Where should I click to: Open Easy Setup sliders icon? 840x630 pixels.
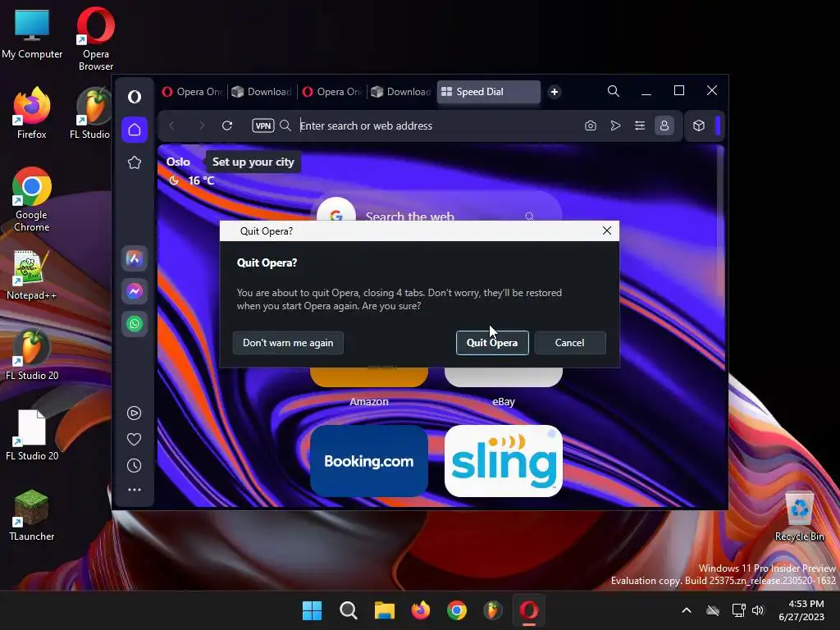(640, 126)
